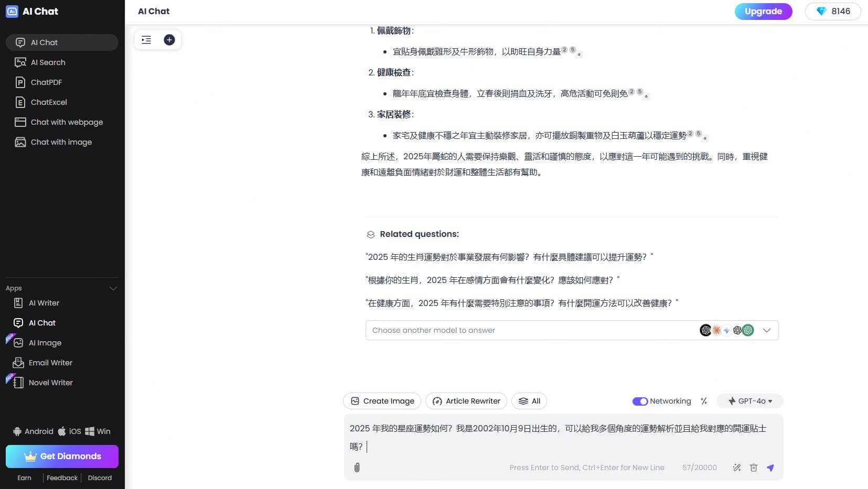Ask related question about 事業發展
The width and height of the screenshot is (868, 489).
pyautogui.click(x=509, y=257)
